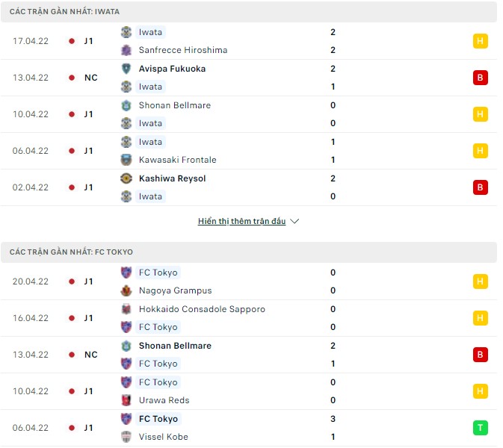Image resolution: width=503 pixels, height=448 pixels.
Task: Open the 'Hiển thị thêm trận đấu' link
Action: pos(241,222)
